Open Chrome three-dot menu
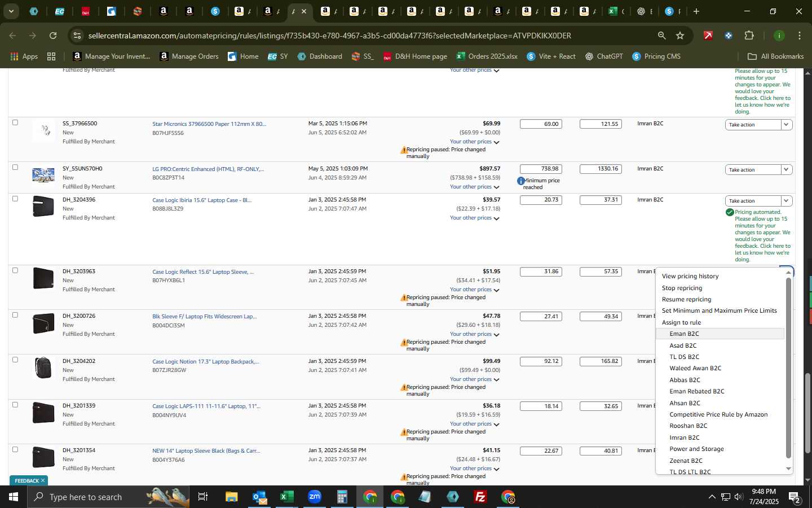This screenshot has width=812, height=508. 799,36
